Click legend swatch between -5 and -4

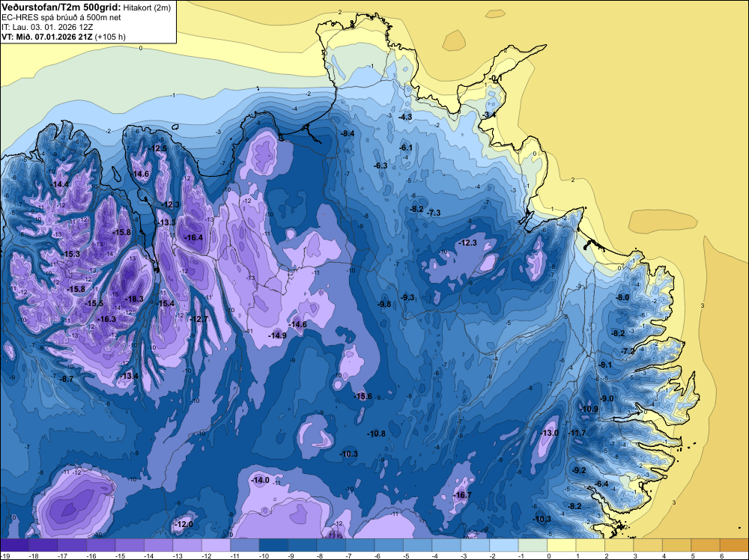[x=417, y=545]
